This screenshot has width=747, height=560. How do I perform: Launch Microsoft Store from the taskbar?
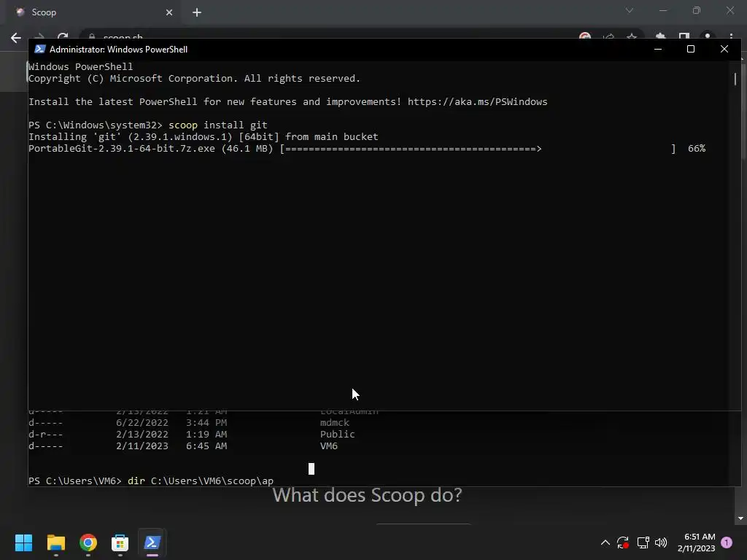(120, 542)
